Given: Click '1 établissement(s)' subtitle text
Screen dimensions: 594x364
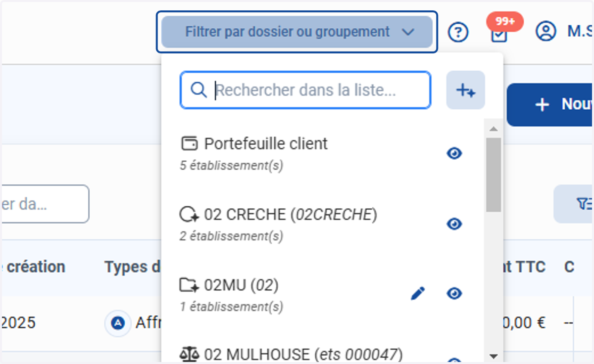Looking at the screenshot, I should [x=231, y=307].
